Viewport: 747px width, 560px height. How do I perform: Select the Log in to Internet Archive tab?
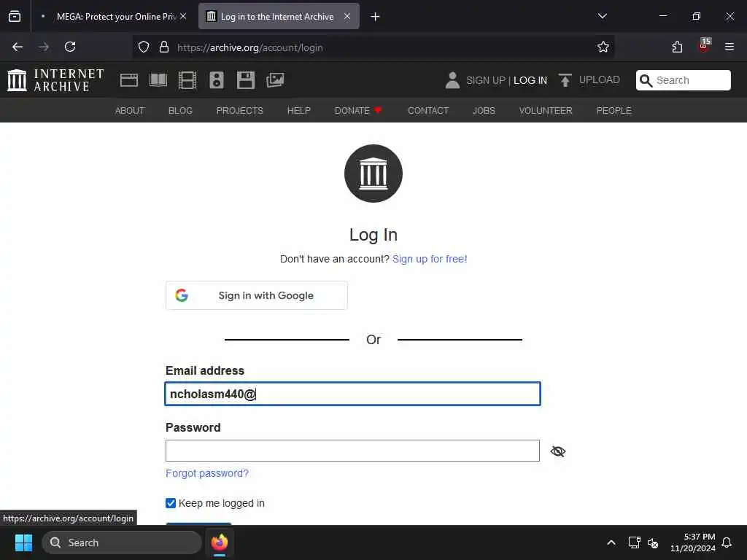[279, 16]
